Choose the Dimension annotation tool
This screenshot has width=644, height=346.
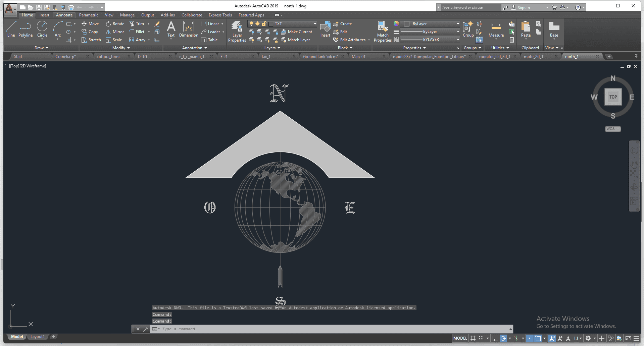pyautogui.click(x=189, y=29)
